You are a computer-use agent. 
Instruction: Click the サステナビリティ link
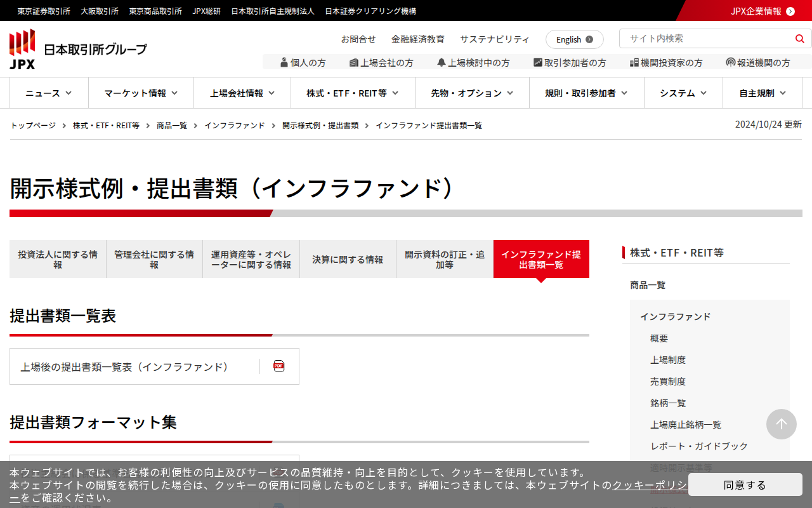click(x=495, y=39)
